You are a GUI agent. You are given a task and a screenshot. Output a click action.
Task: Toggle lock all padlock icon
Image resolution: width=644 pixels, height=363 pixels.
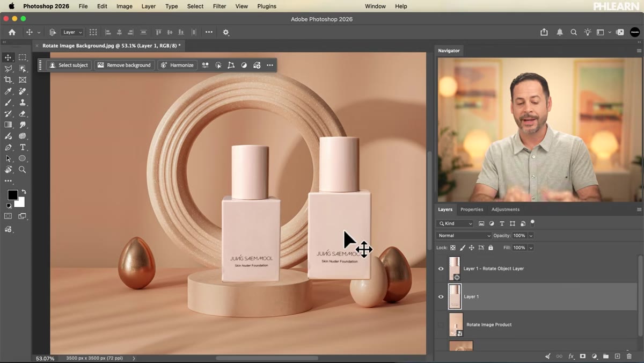coord(491,248)
